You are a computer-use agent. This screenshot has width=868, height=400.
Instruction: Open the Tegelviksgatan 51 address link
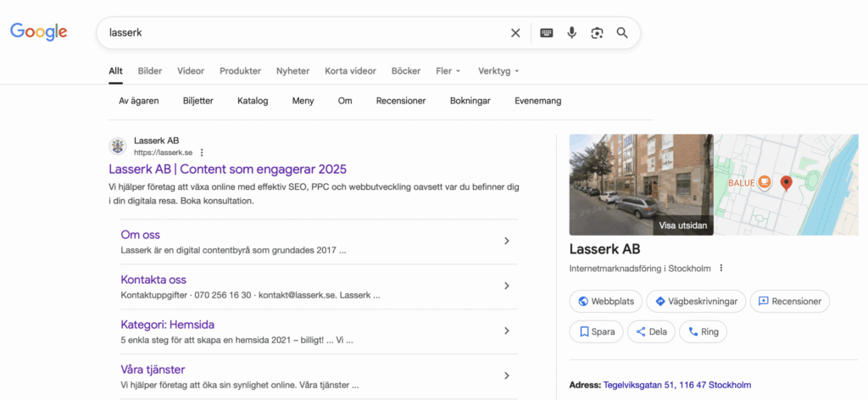coord(676,385)
